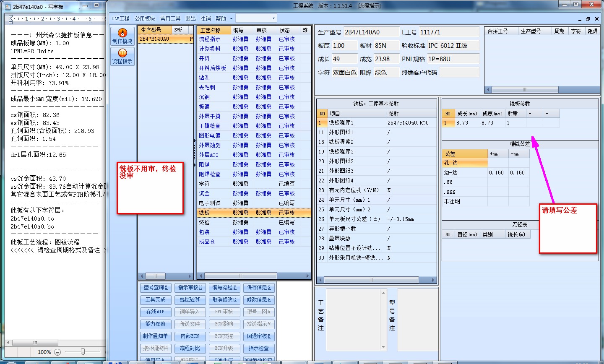Click the process list horizontal scrollbar
This screenshot has height=364, width=604.
254,276
